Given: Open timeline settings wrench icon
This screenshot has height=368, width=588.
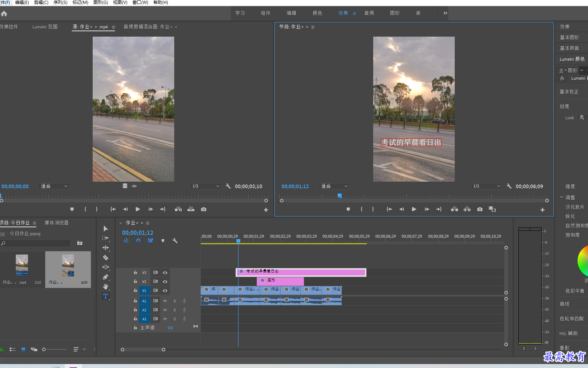Looking at the screenshot, I should point(175,241).
